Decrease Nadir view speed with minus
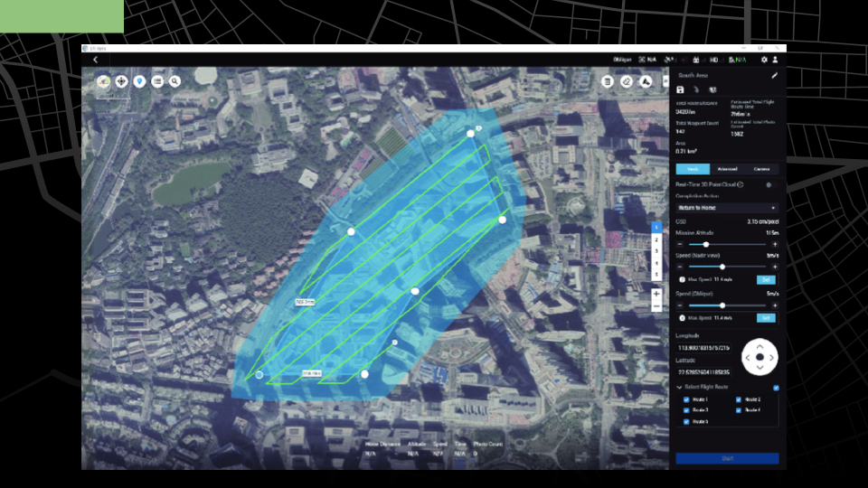The height and width of the screenshot is (488, 868). point(680,267)
